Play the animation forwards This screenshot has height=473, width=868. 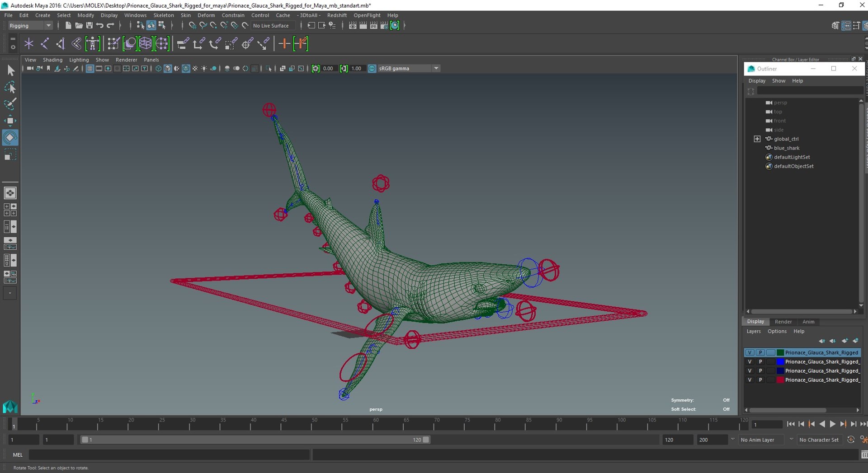pos(832,424)
